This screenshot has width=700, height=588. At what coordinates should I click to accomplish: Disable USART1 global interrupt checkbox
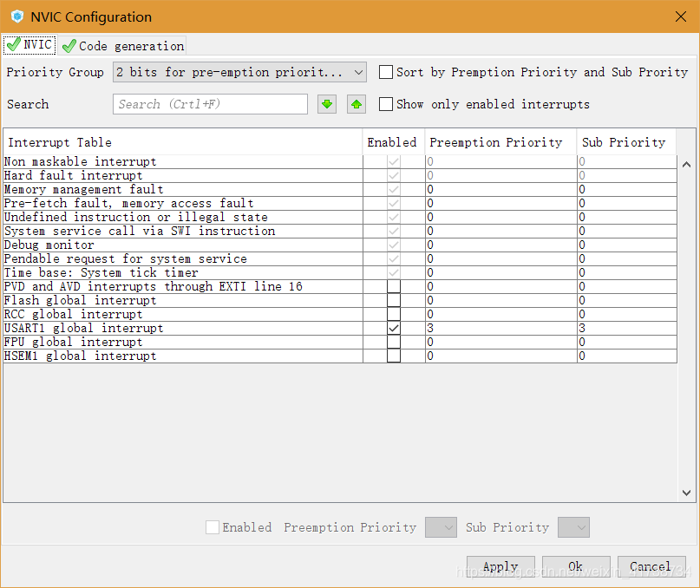tap(394, 328)
